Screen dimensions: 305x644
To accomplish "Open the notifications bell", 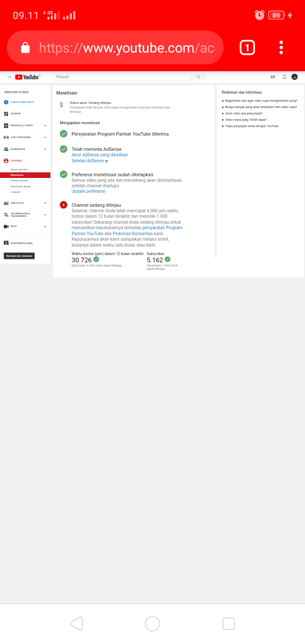I will (284, 77).
